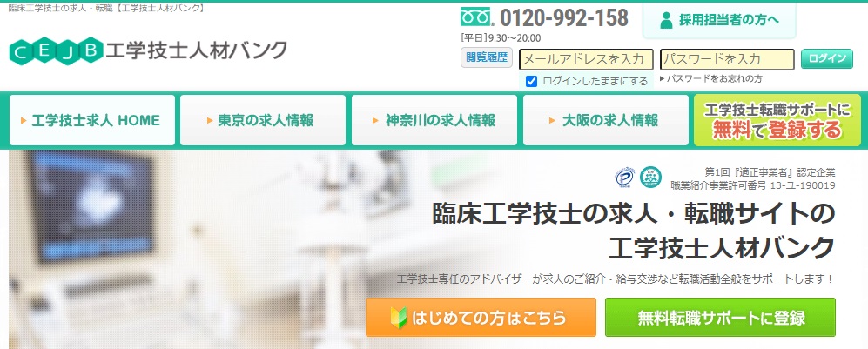Screen dimensions: 868x349
Task: Click the メールアドレスを入力 field
Action: pos(587,59)
